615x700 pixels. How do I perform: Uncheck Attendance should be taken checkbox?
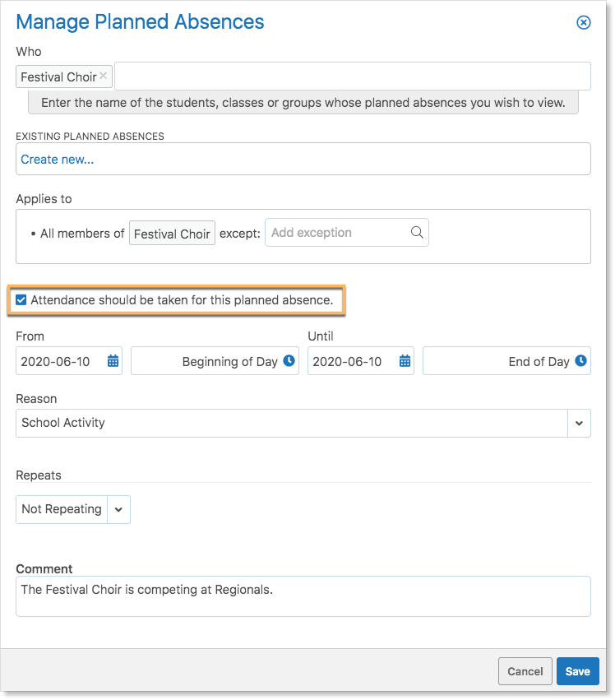coord(21,299)
